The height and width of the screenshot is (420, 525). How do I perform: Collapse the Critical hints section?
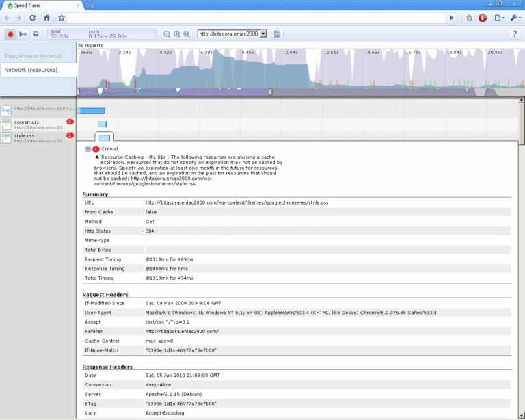point(88,148)
